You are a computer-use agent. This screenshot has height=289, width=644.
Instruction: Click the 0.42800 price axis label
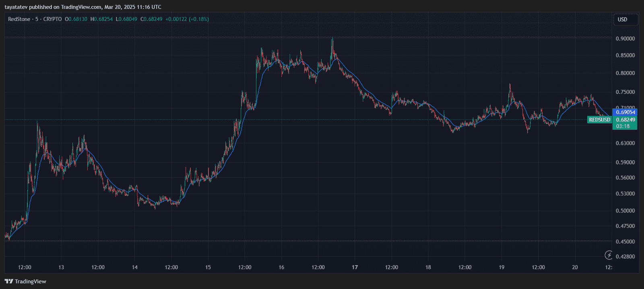(x=625, y=256)
